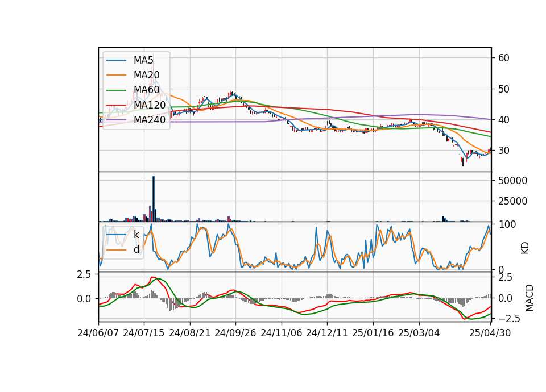The image size is (546, 392).
Task: Click the MA120 legend label
Action: [x=150, y=105]
